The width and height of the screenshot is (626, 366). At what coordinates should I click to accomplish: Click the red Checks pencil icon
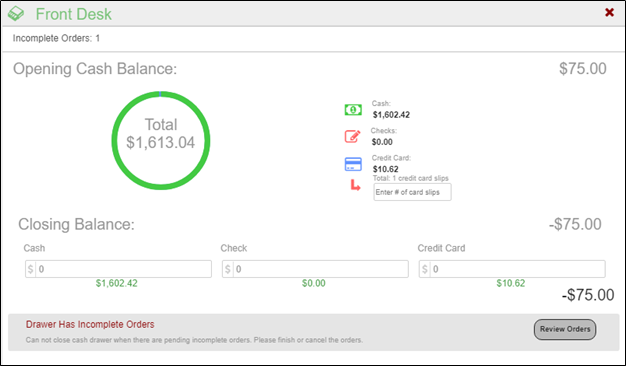coord(353,136)
